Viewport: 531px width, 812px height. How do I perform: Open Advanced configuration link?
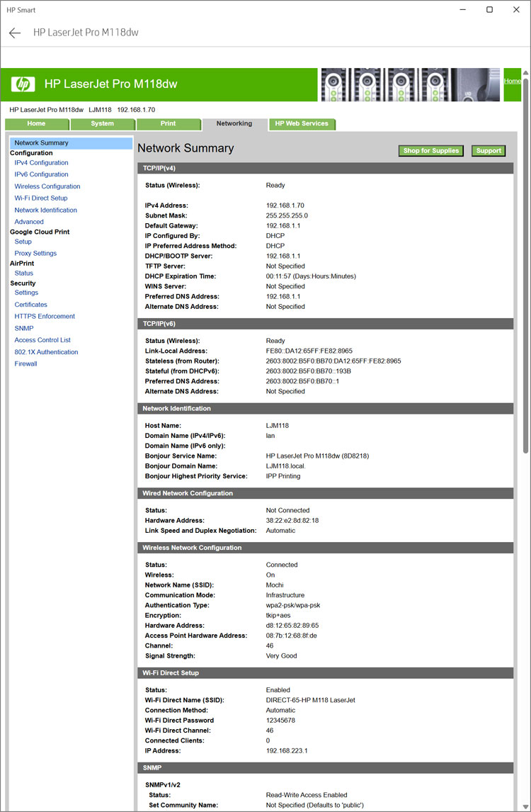(29, 222)
